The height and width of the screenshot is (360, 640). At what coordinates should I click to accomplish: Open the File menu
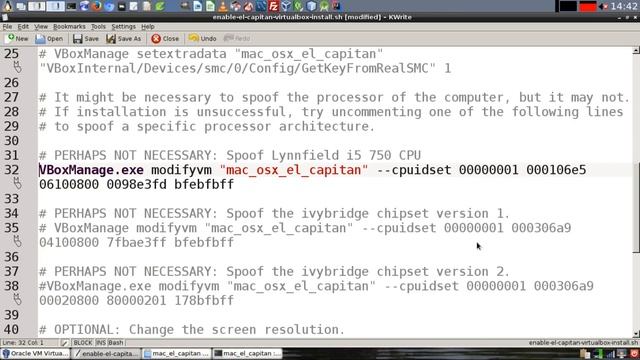point(7,27)
